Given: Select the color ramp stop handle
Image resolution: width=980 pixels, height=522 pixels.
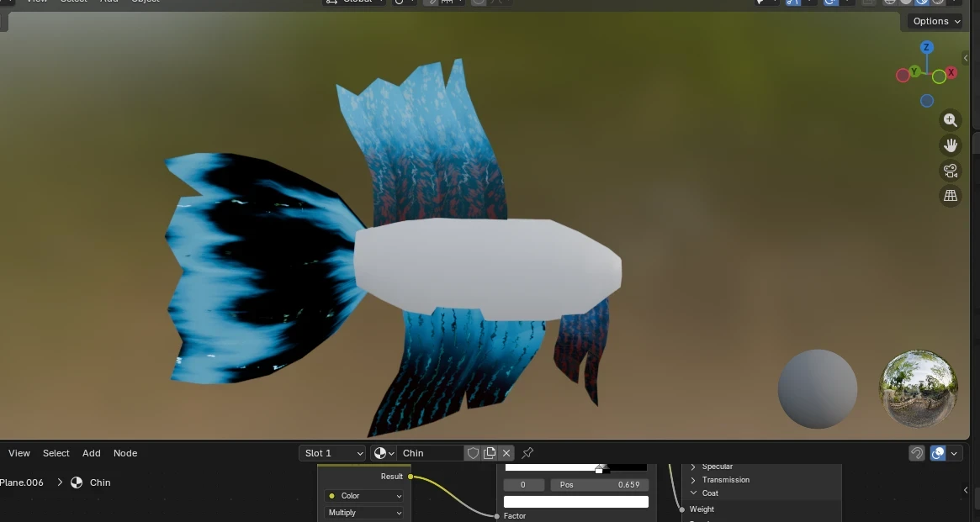Looking at the screenshot, I should (x=600, y=468).
